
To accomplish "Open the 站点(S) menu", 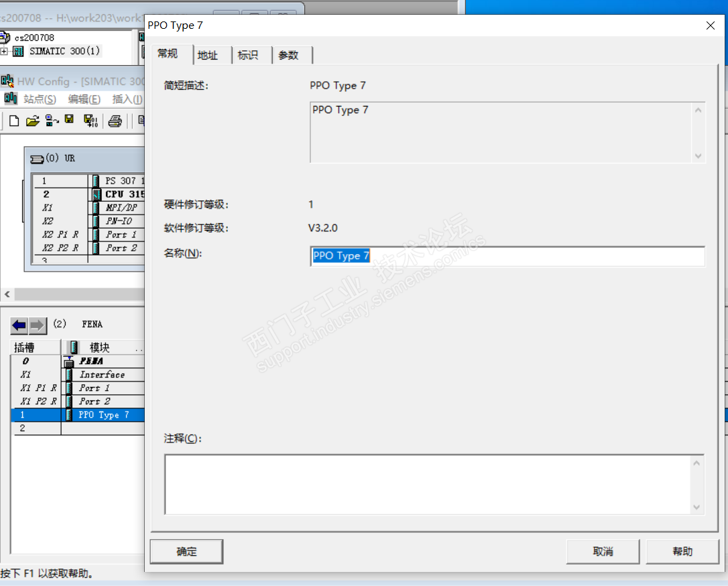I will coord(40,99).
